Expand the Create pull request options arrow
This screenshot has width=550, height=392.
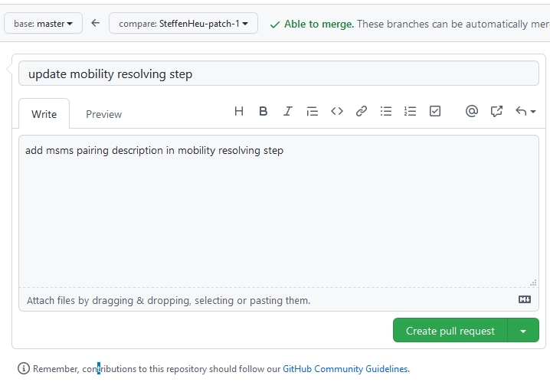click(523, 330)
